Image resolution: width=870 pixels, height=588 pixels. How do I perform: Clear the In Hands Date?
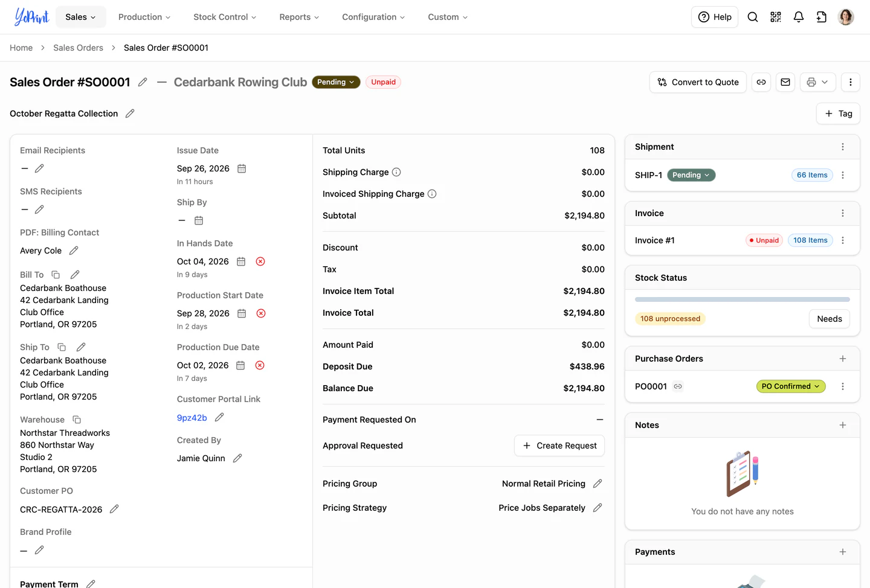click(x=260, y=261)
